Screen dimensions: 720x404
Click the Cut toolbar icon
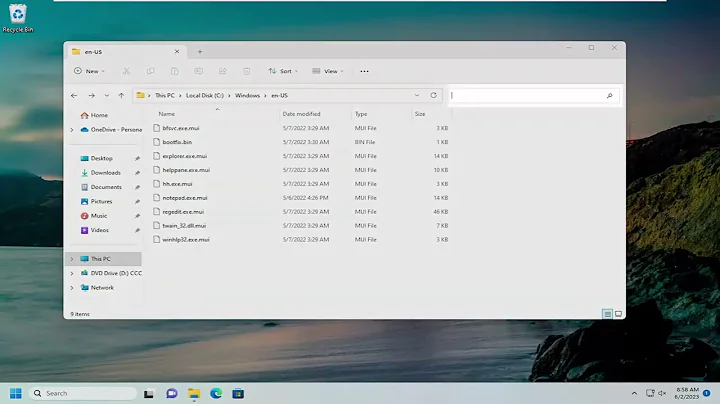126,71
